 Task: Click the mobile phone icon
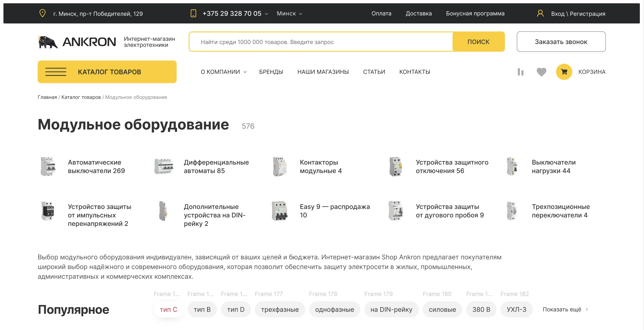tap(194, 13)
